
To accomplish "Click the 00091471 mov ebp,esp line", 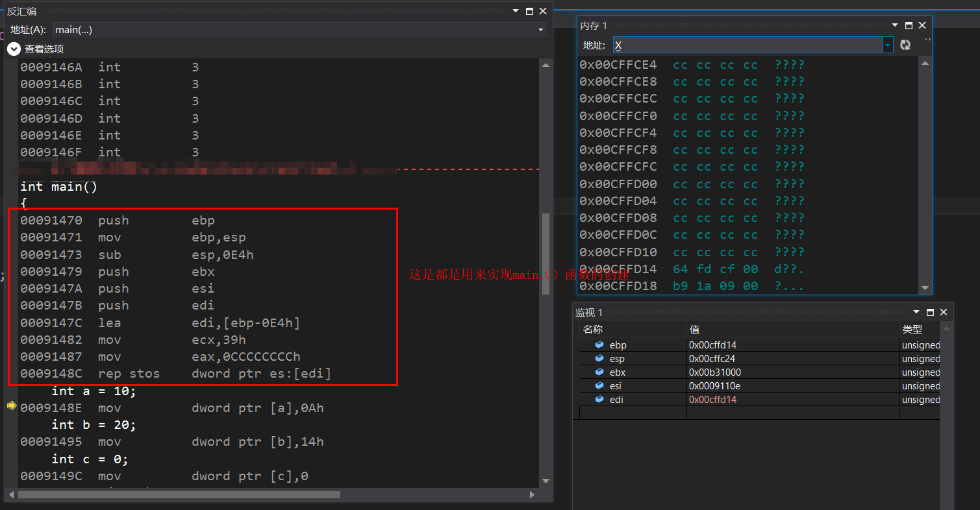I will pyautogui.click(x=133, y=237).
